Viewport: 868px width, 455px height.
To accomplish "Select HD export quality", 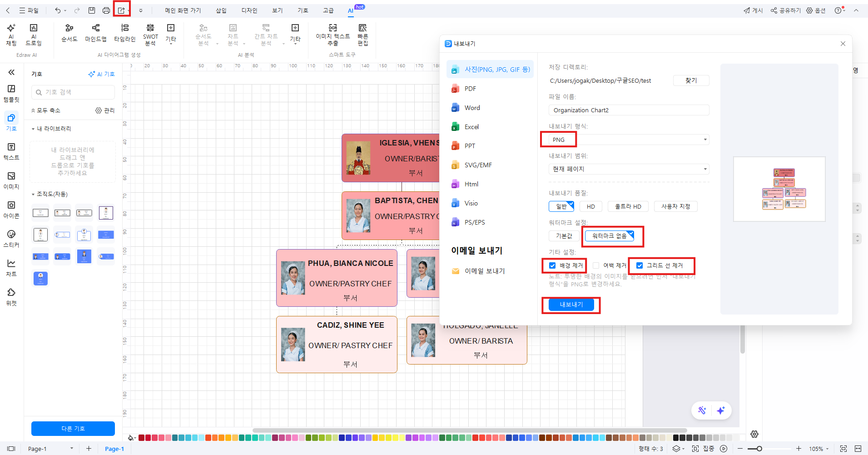I will (591, 206).
